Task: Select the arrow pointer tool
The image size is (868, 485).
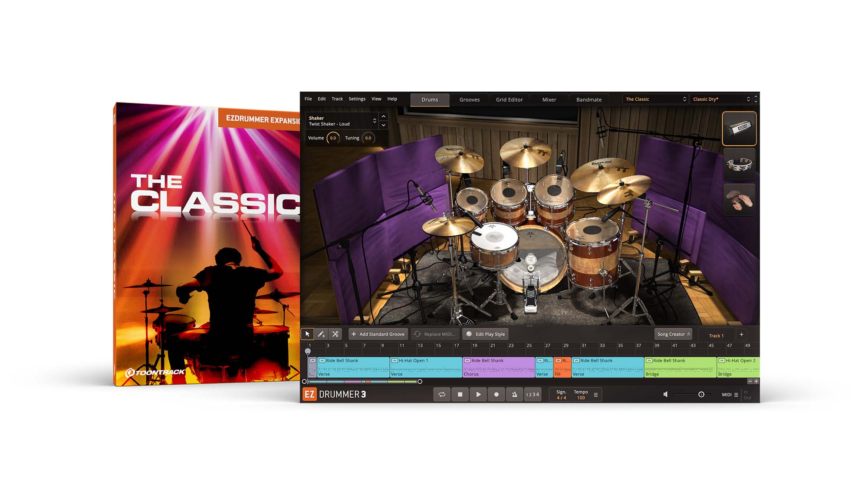Action: (x=307, y=334)
